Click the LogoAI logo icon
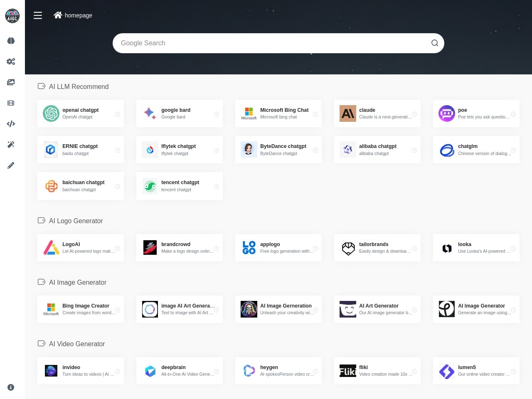Viewport: 532px width, 399px height. tap(51, 248)
